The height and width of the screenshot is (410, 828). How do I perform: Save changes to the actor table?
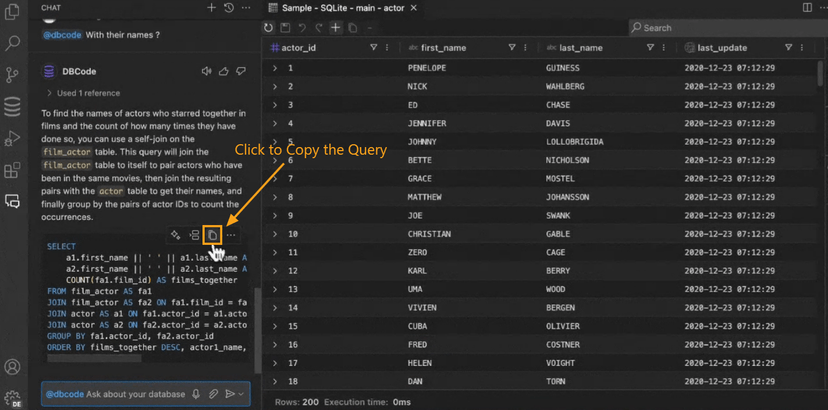coord(285,28)
